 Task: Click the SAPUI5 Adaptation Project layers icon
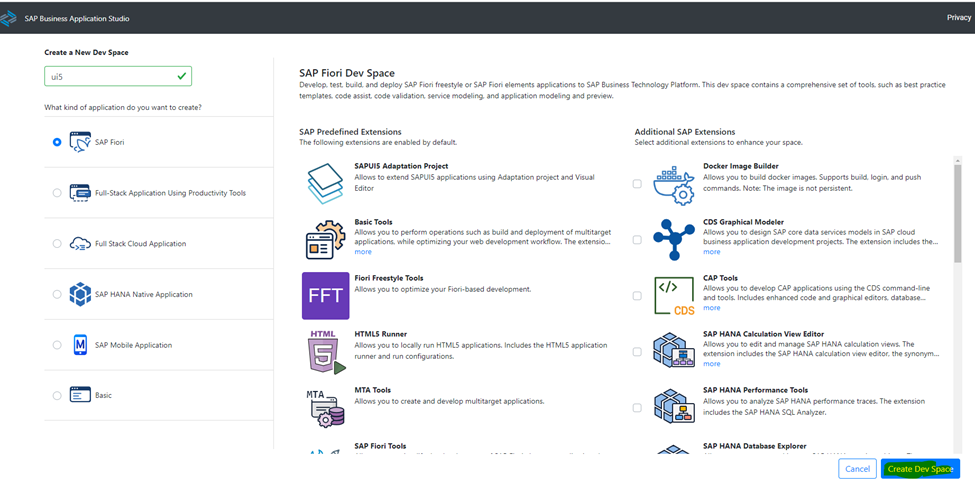325,183
